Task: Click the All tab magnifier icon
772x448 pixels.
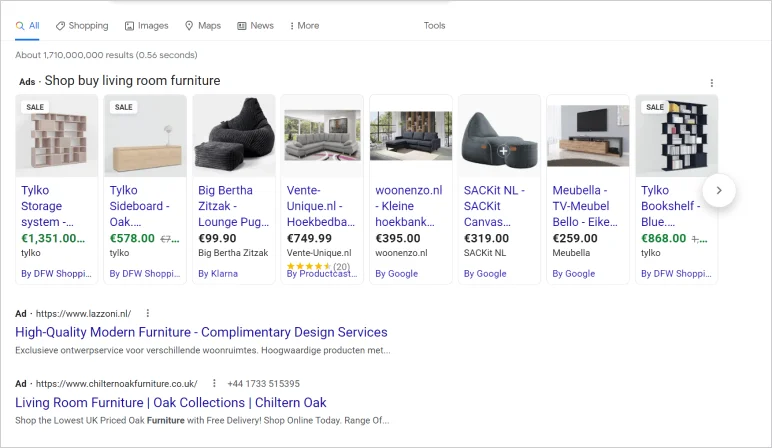Action: (20, 26)
